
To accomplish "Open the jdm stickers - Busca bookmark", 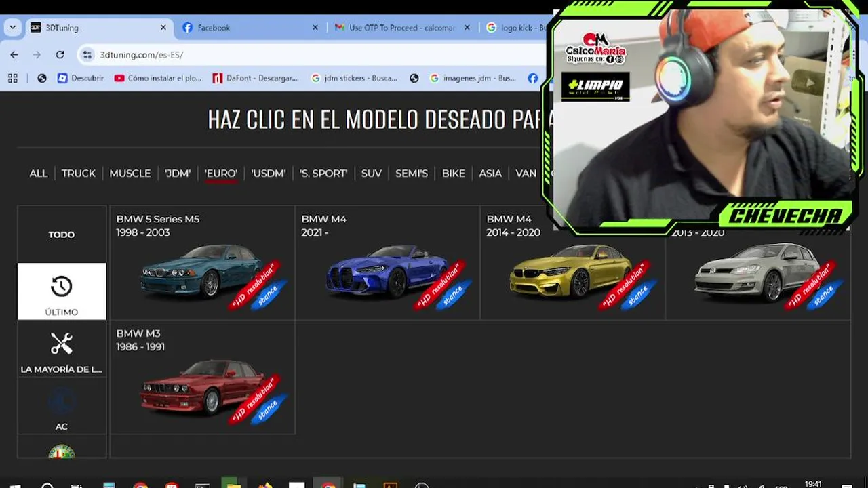I will [x=354, y=78].
